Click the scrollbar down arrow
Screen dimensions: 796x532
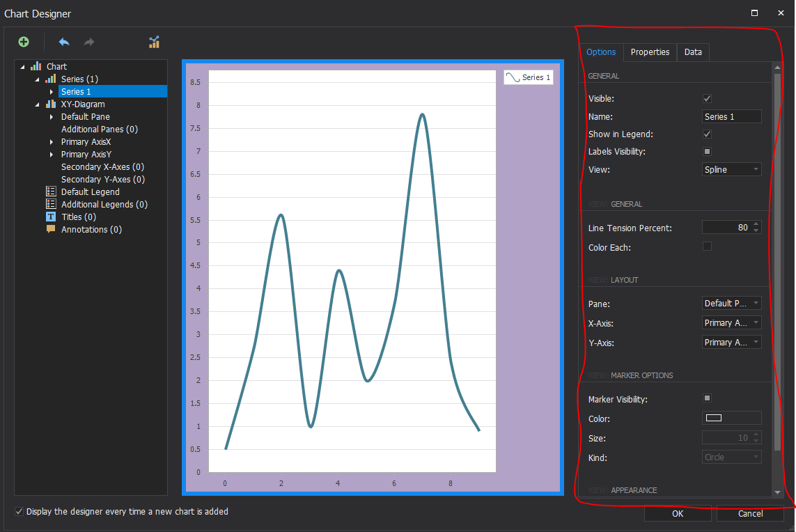tap(777, 492)
